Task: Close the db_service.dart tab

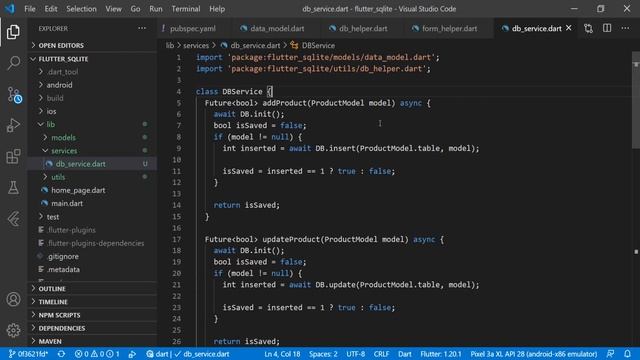Action: tap(569, 28)
